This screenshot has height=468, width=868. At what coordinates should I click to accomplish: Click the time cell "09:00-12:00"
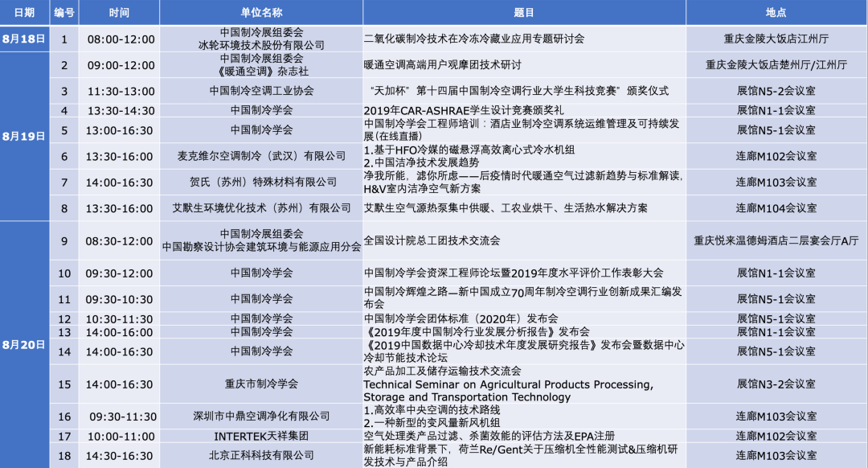121,65
